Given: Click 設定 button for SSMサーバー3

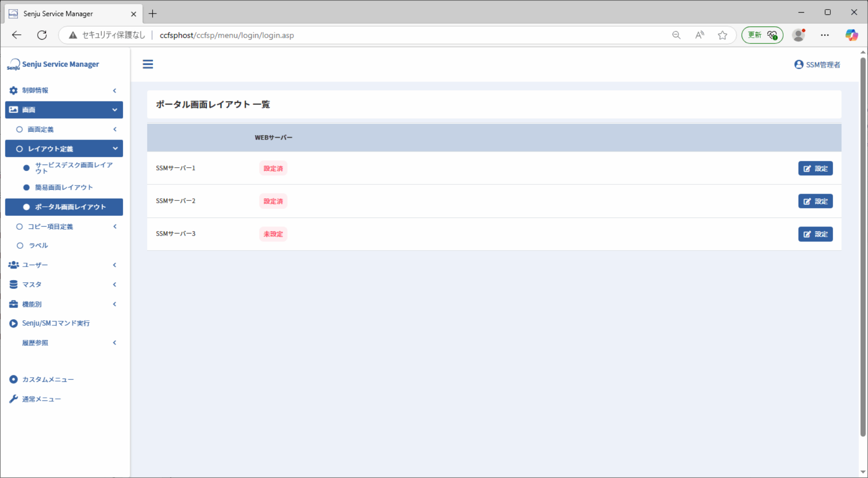Looking at the screenshot, I should (815, 234).
